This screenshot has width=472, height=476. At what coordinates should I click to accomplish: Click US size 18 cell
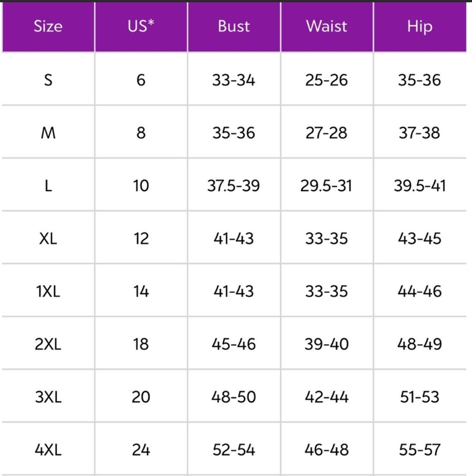pyautogui.click(x=141, y=344)
